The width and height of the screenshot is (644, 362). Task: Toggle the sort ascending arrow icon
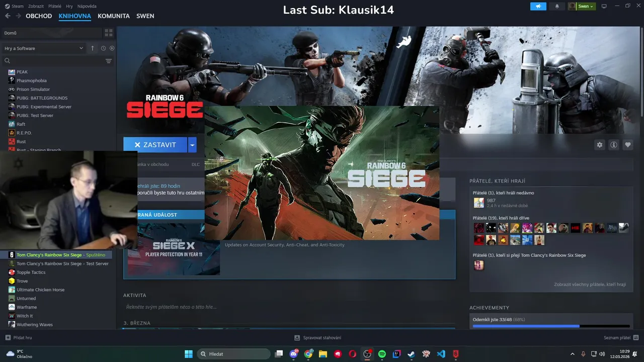point(93,48)
